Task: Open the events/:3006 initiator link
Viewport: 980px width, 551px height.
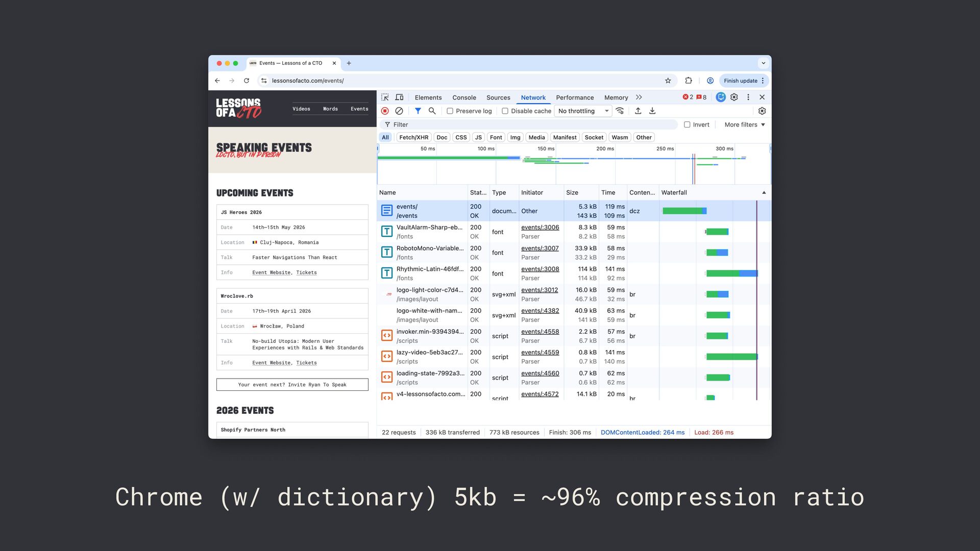Action: [x=540, y=228]
